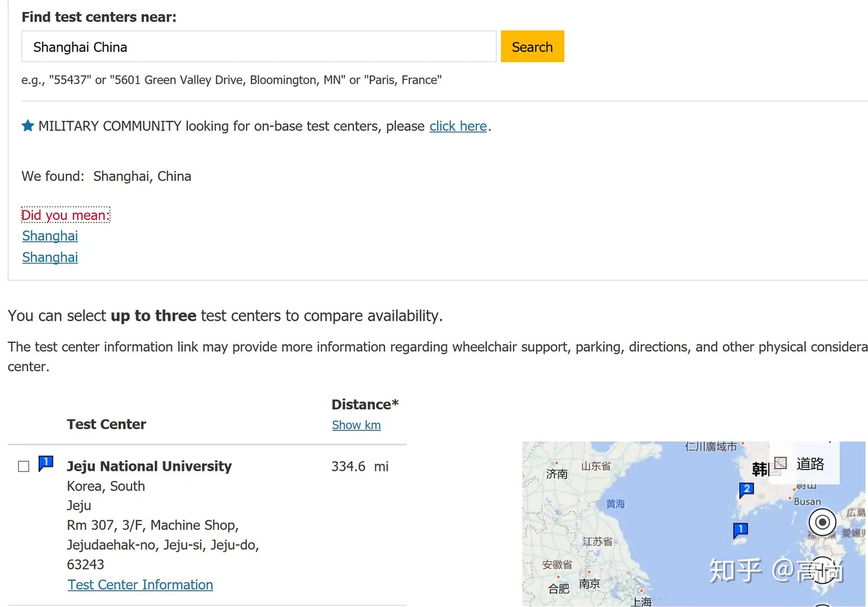
Task: Select map pin number 2 in Korea
Action: (x=746, y=489)
